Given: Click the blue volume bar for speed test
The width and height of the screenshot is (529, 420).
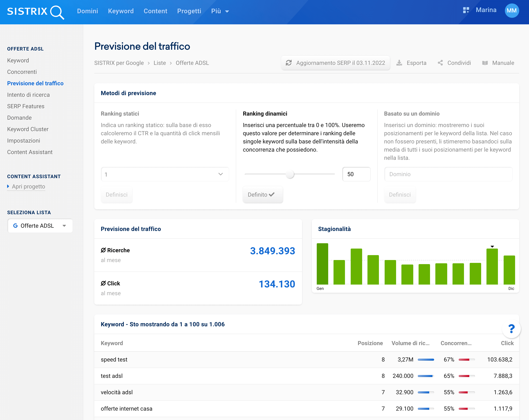Looking at the screenshot, I should (x=426, y=360).
